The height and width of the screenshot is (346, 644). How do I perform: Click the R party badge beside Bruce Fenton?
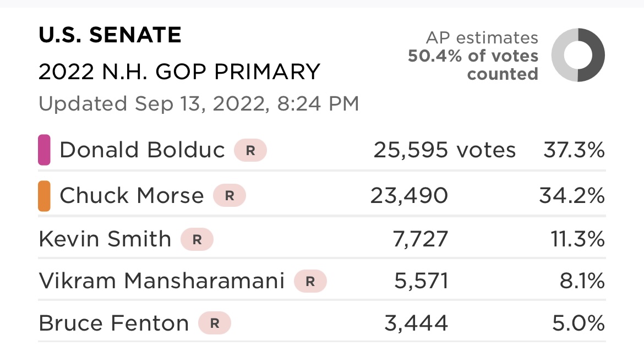[215, 323]
